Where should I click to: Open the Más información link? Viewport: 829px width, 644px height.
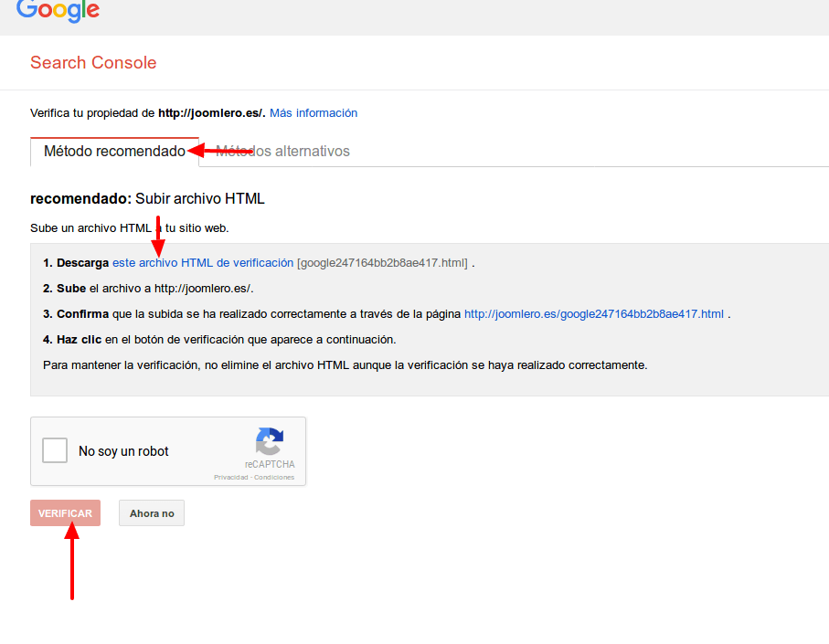click(314, 113)
